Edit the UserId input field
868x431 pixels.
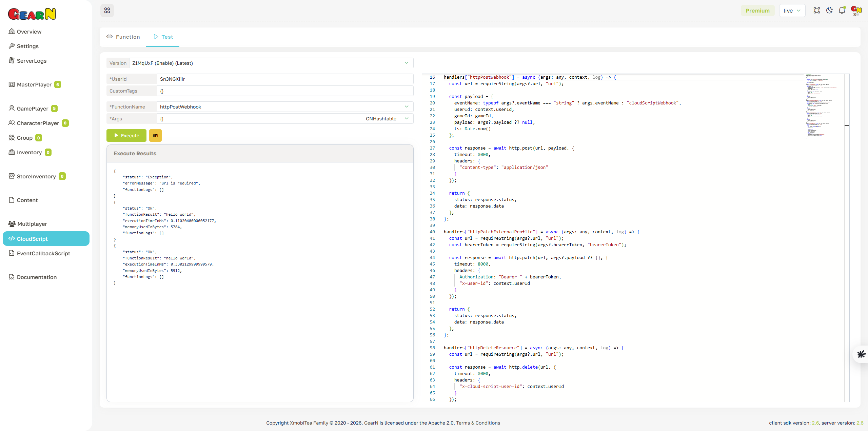pos(285,79)
